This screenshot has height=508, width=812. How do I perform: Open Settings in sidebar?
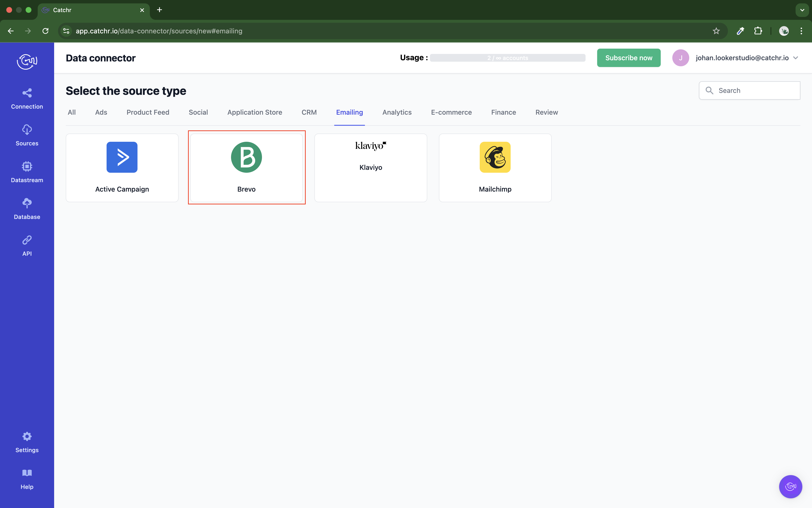click(27, 442)
